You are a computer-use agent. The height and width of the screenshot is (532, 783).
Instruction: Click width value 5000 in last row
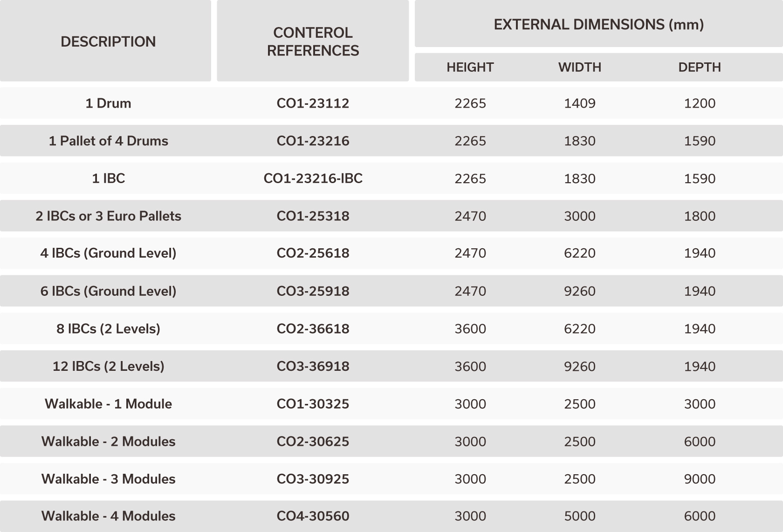pyautogui.click(x=580, y=516)
